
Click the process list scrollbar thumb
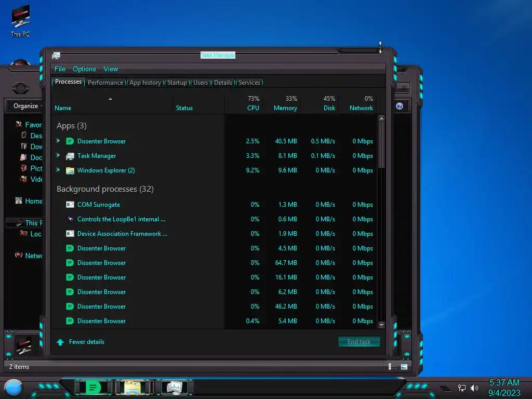click(x=381, y=145)
